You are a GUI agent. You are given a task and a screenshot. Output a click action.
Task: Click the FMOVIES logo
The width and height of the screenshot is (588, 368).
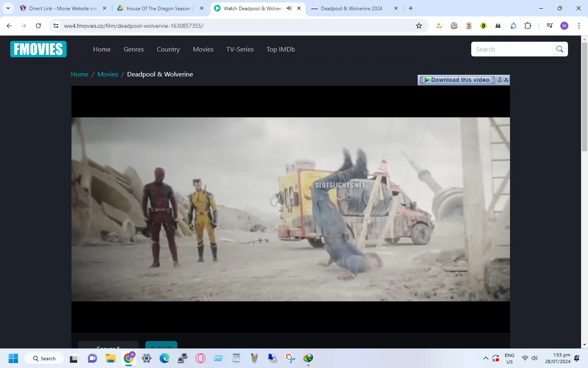coord(38,49)
